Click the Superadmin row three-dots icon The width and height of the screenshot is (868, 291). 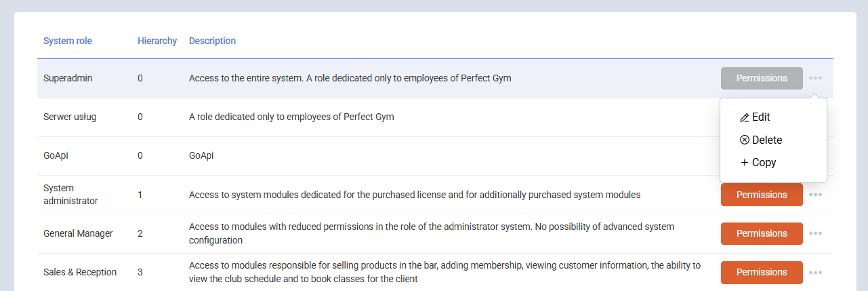(x=815, y=78)
